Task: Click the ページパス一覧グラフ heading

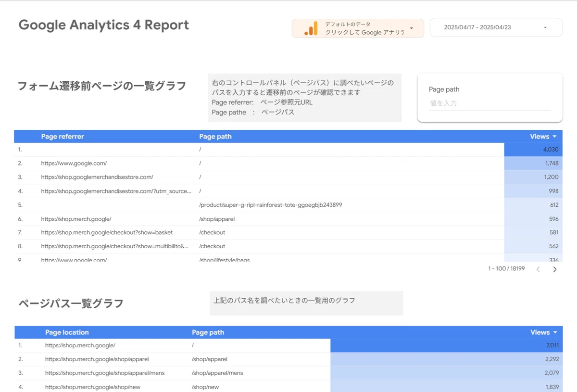Action: pyautogui.click(x=71, y=303)
